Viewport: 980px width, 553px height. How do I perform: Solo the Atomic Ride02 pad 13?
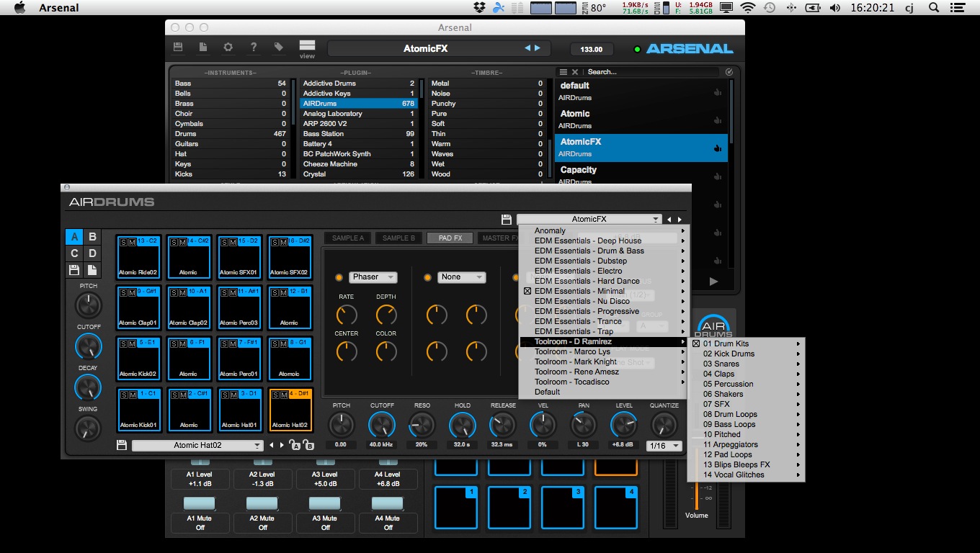tap(123, 241)
